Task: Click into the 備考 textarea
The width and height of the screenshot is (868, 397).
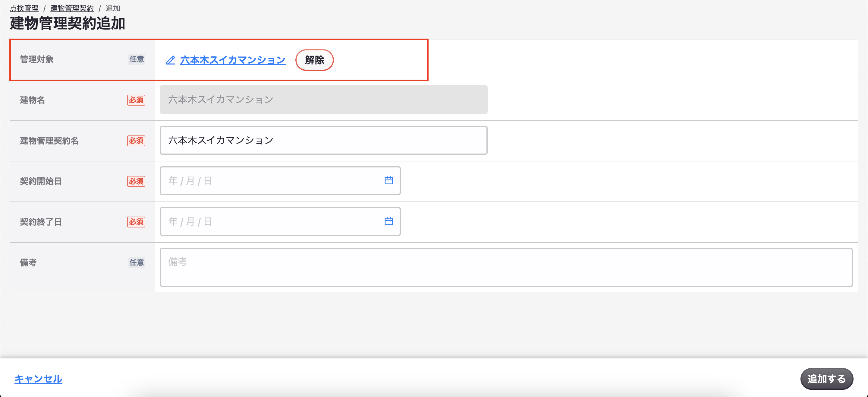Action: [506, 267]
